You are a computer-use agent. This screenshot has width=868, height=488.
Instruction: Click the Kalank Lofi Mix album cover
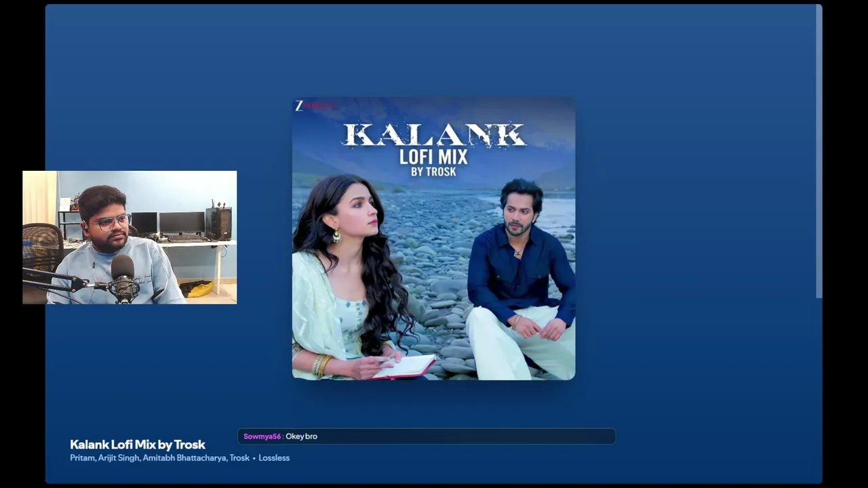coord(433,238)
